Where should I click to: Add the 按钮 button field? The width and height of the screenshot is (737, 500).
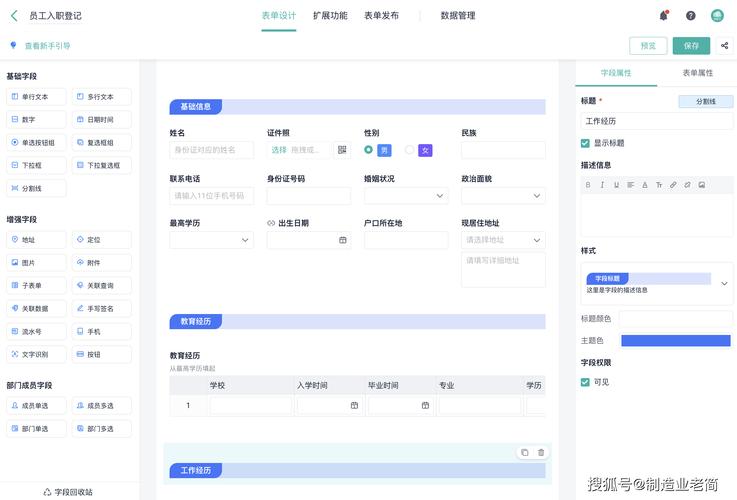tap(102, 354)
